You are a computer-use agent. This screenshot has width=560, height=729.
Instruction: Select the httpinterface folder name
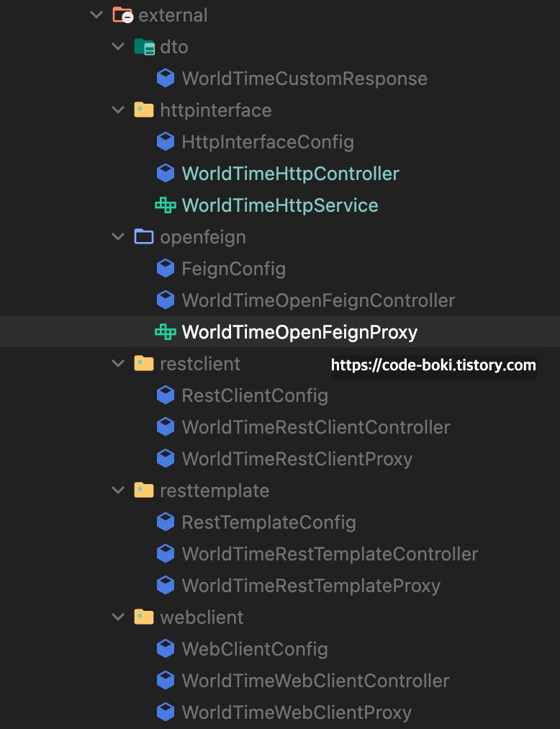coord(216,111)
